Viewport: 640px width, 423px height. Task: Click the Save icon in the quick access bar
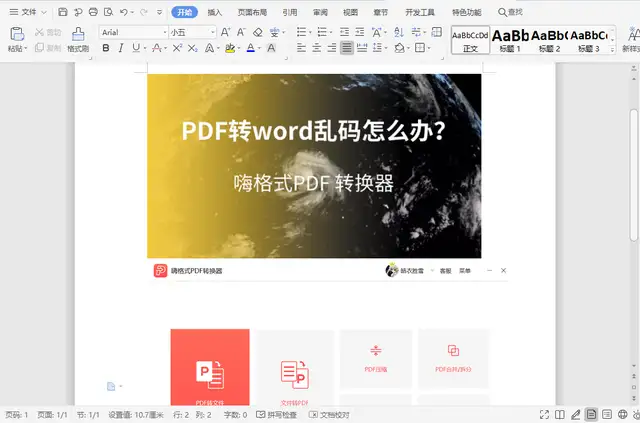63,12
